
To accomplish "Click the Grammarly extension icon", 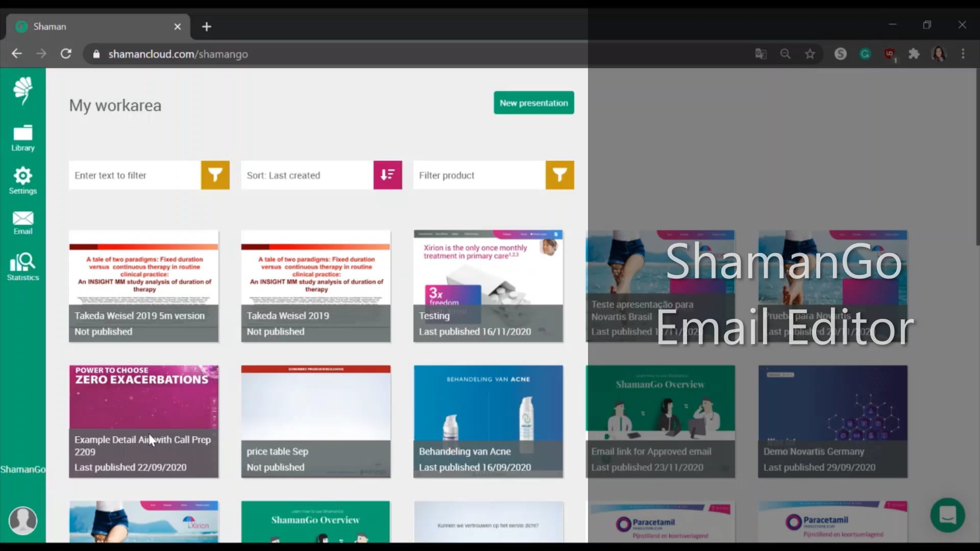I will [x=865, y=54].
